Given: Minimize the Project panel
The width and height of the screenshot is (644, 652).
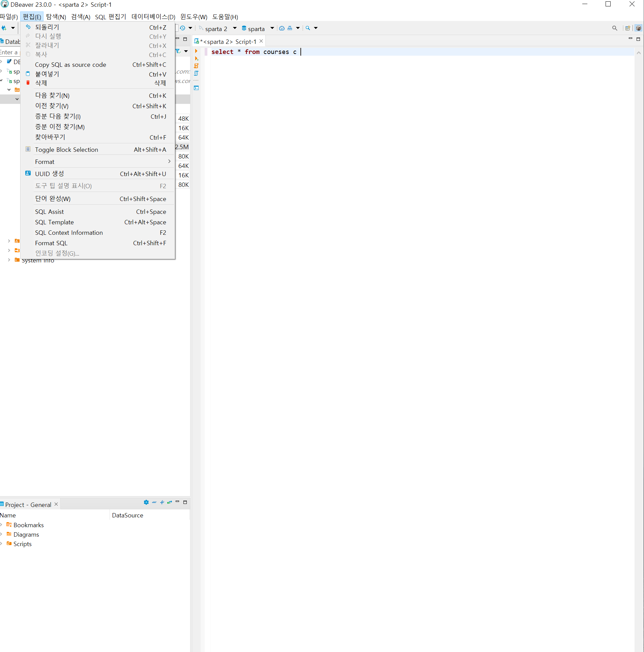Looking at the screenshot, I should coord(177,502).
